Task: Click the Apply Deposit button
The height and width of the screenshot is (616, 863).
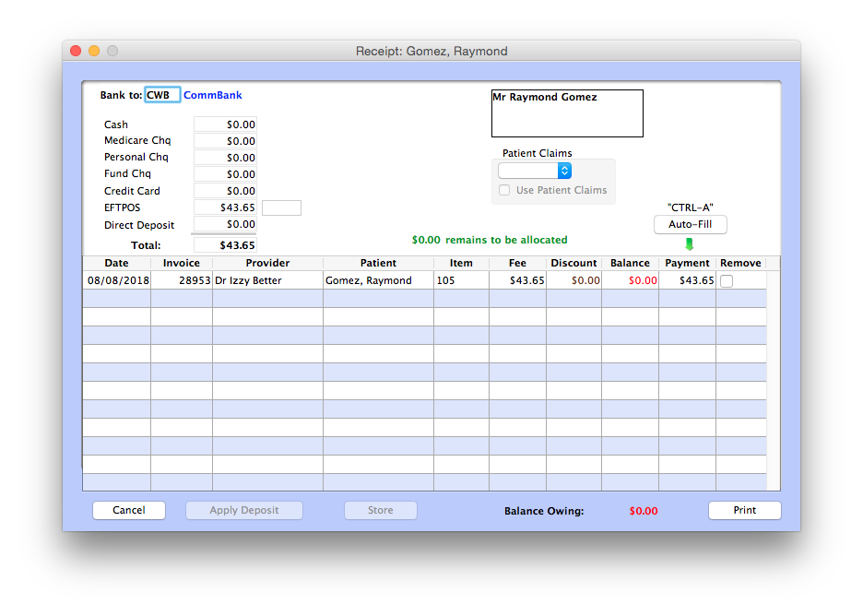Action: click(x=243, y=510)
